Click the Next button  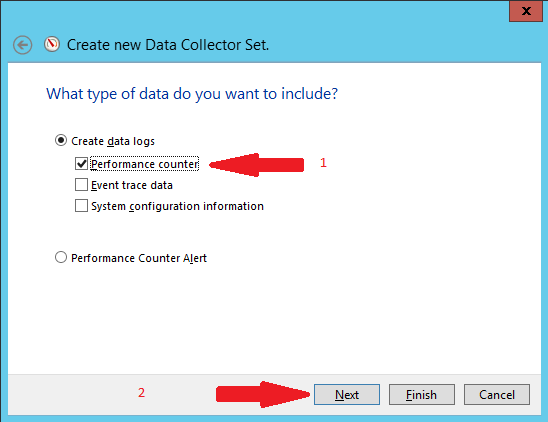[347, 395]
